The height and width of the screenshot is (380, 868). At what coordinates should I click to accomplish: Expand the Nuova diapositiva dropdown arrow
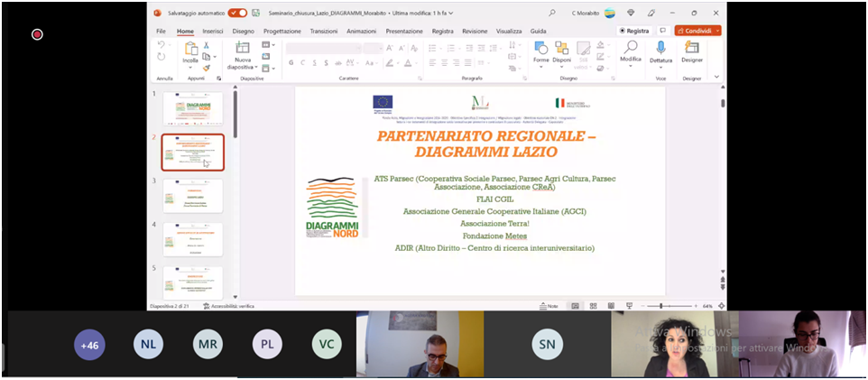(256, 67)
